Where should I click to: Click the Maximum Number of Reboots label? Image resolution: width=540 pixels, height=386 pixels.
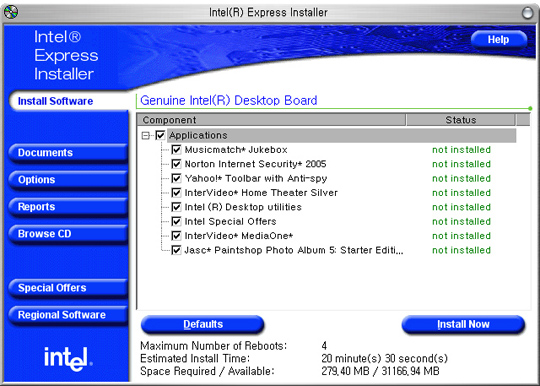[x=213, y=346]
